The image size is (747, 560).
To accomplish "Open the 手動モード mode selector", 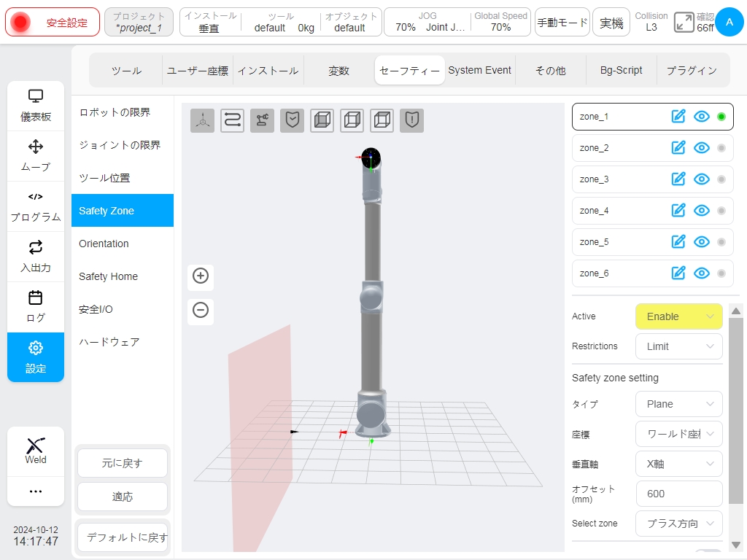I will (x=562, y=22).
